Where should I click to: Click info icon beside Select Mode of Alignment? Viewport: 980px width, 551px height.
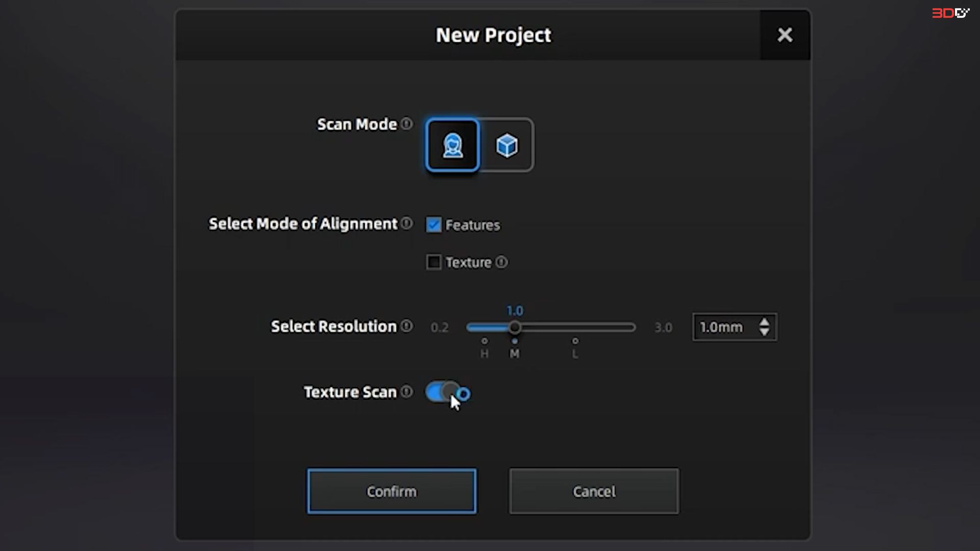(407, 223)
